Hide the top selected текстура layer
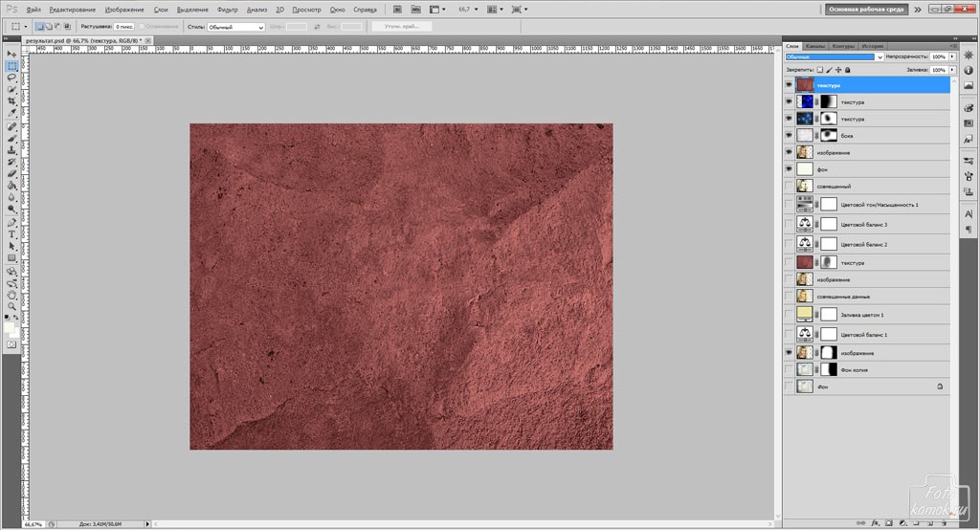 pos(789,85)
